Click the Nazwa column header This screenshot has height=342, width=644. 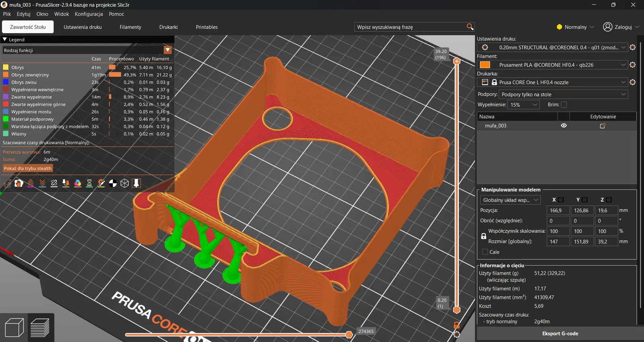pos(518,117)
